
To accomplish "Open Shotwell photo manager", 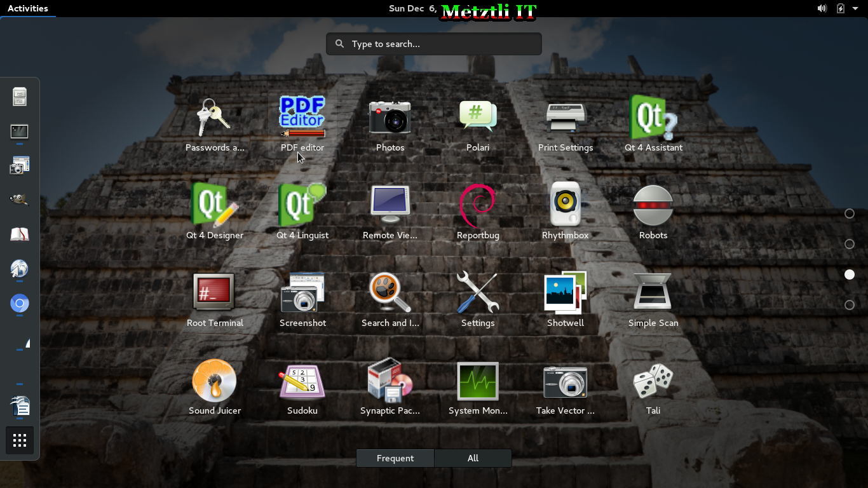I will coord(565,293).
